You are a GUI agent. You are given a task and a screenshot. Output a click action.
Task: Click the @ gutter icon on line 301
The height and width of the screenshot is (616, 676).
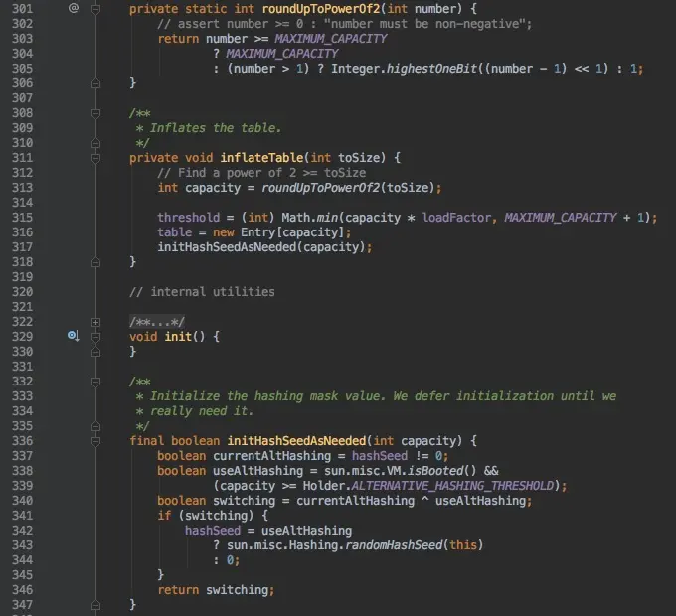tap(74, 8)
